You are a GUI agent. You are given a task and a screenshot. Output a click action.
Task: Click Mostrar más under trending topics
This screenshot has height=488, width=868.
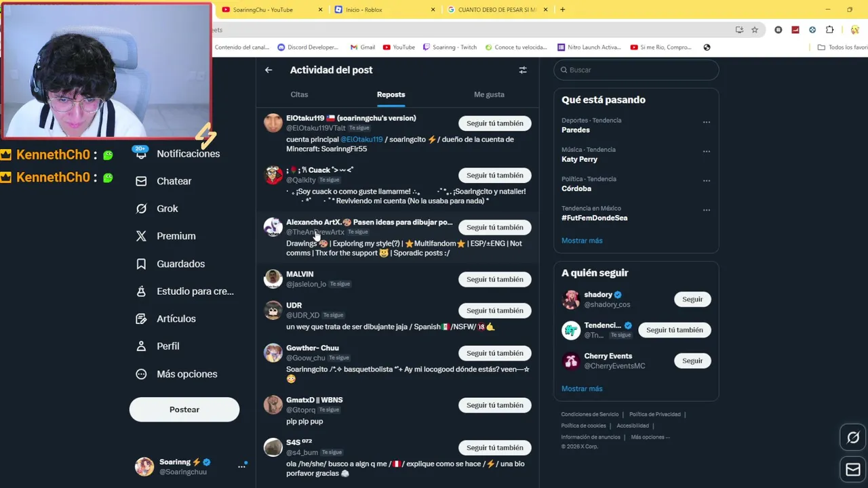(x=582, y=241)
